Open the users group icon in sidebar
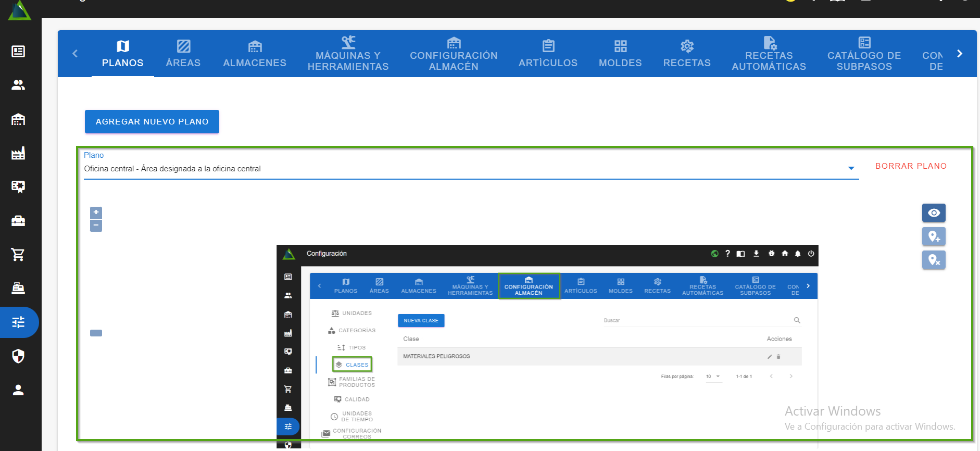The image size is (980, 451). pos(18,85)
